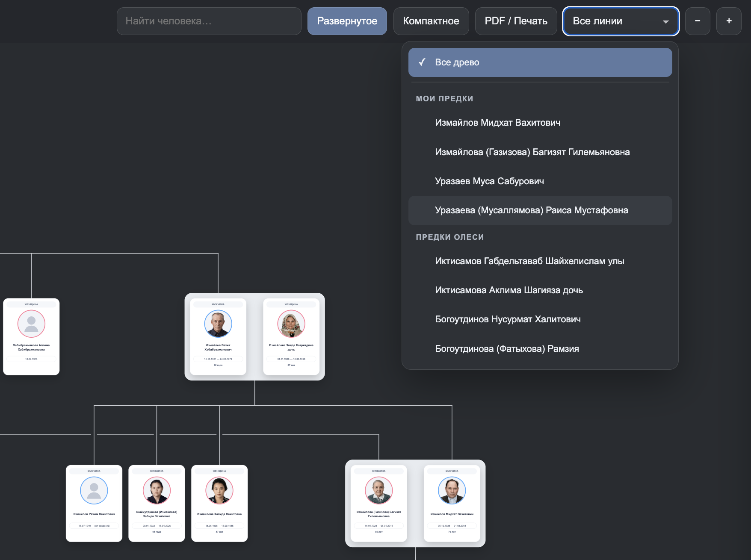This screenshot has width=751, height=560.
Task: Choose Измайлова (Газизова) Багизят Гилемьяновна in dropdown
Action: [540, 152]
